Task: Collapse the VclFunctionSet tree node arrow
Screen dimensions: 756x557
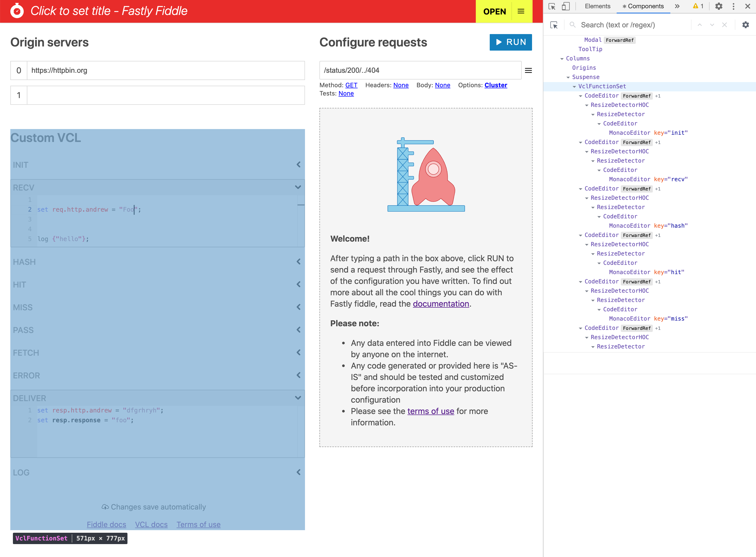Action: 574,87
